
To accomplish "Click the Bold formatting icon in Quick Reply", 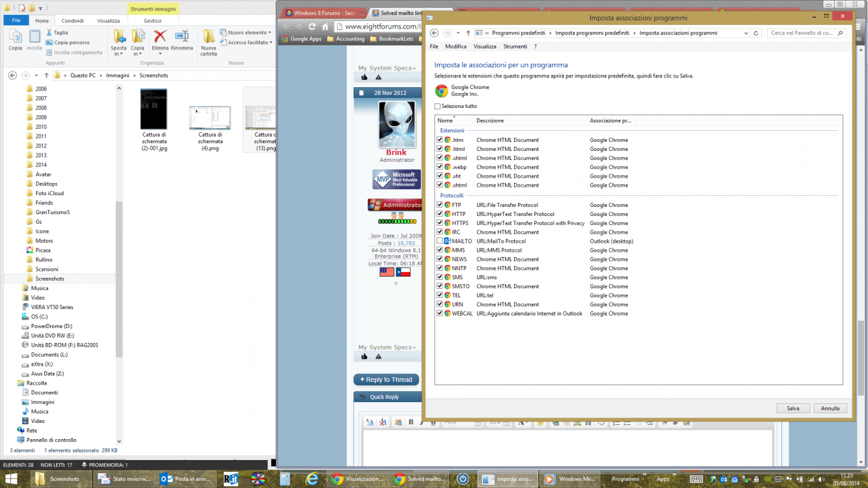I will [x=411, y=422].
